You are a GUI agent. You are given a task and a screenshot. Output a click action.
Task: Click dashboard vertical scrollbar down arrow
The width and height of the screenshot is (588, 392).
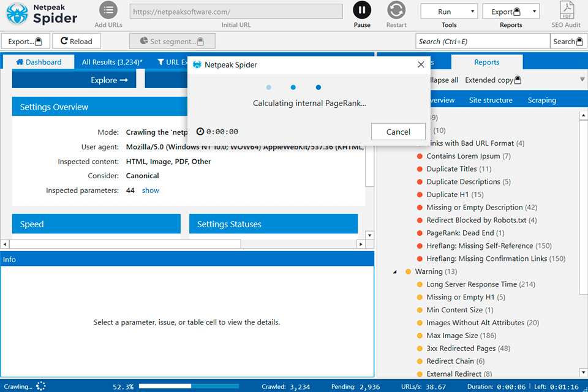coord(370,235)
